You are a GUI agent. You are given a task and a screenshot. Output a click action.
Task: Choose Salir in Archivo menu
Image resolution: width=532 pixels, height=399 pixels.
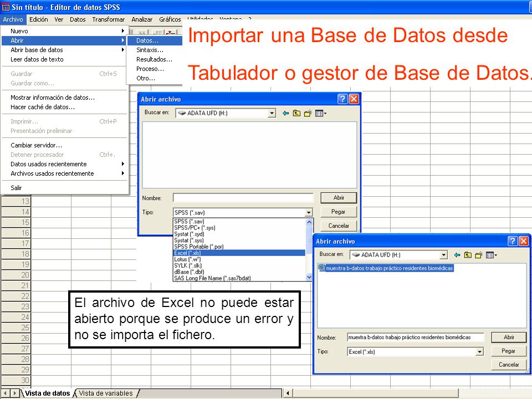click(64, 188)
